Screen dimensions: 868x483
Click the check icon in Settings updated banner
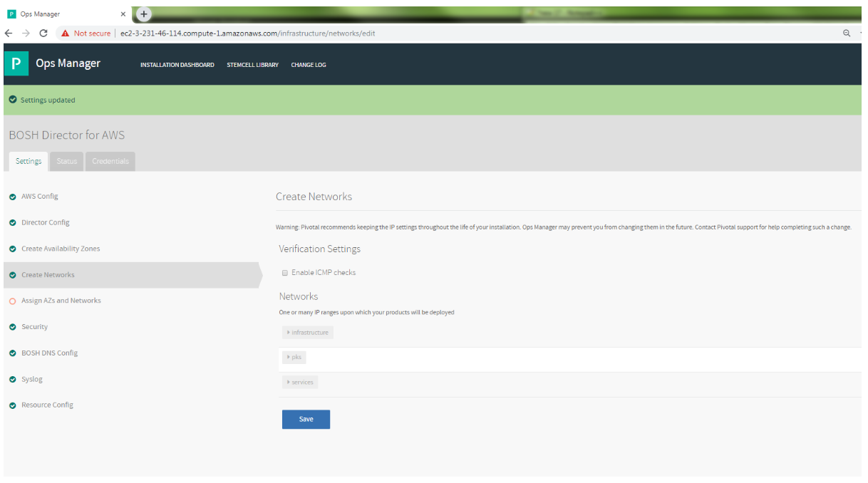click(13, 100)
